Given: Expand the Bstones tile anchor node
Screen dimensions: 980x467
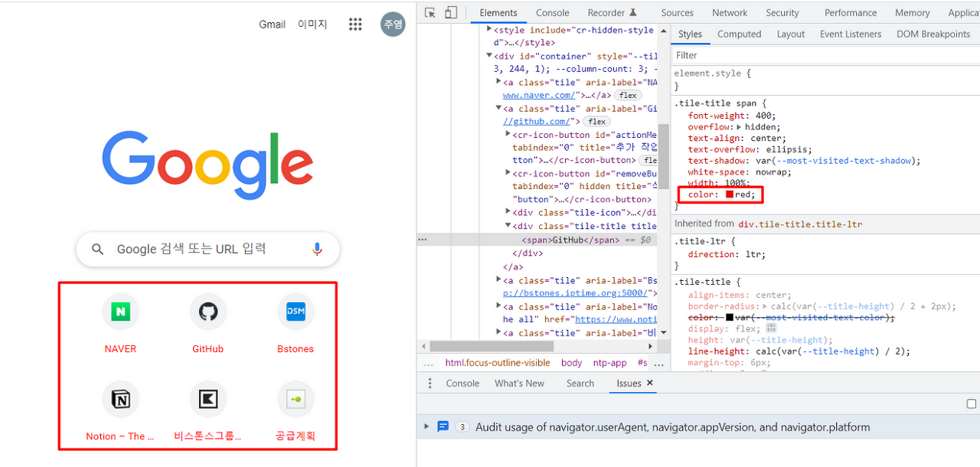Looking at the screenshot, I should (499, 281).
